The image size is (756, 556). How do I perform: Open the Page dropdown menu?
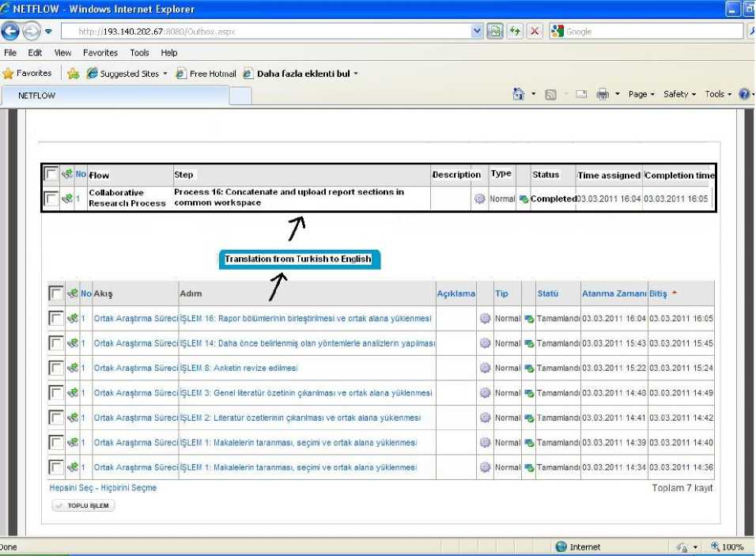tap(641, 94)
